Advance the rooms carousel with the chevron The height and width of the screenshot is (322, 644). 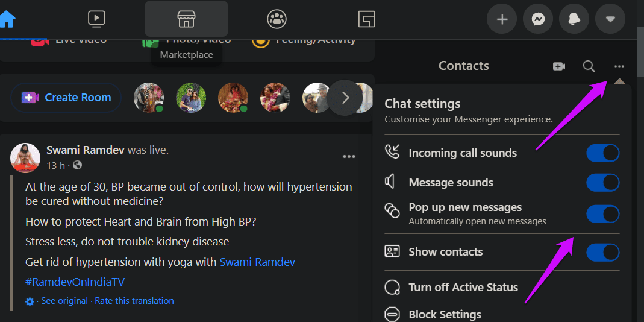tap(345, 98)
